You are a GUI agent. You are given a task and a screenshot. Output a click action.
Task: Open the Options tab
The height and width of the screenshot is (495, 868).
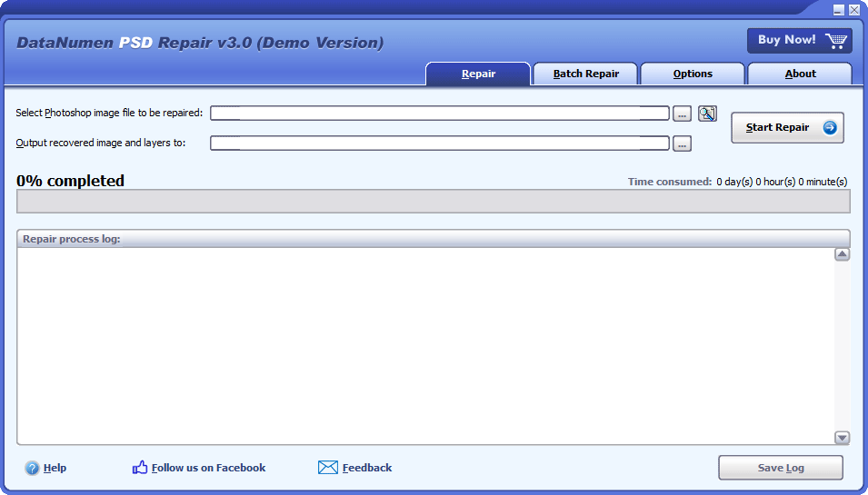[693, 74]
